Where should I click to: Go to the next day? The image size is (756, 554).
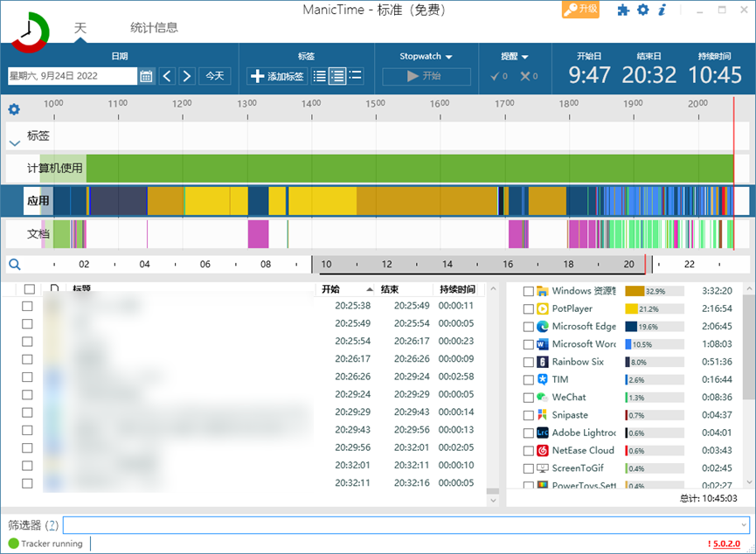point(187,76)
